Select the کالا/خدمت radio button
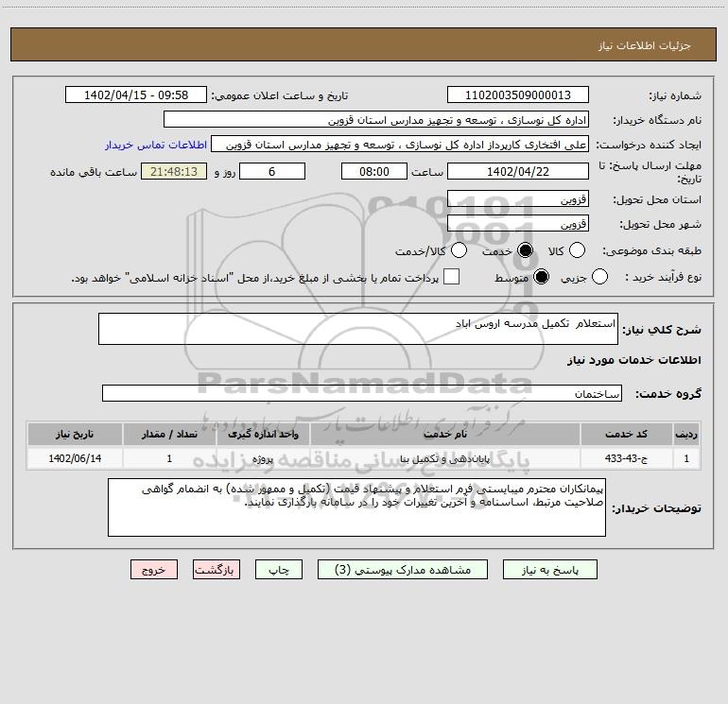Image resolution: width=728 pixels, height=704 pixels. [459, 250]
